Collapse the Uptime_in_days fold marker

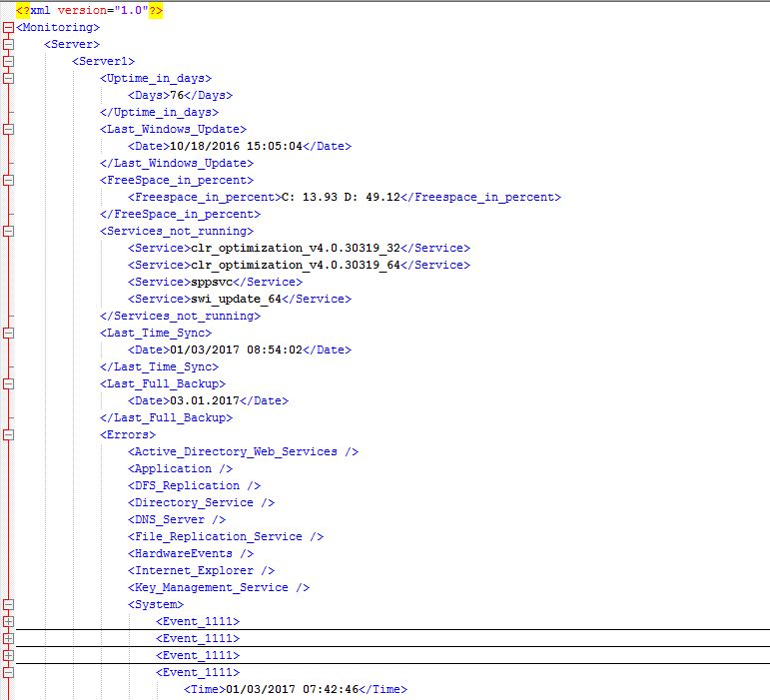click(x=8, y=78)
